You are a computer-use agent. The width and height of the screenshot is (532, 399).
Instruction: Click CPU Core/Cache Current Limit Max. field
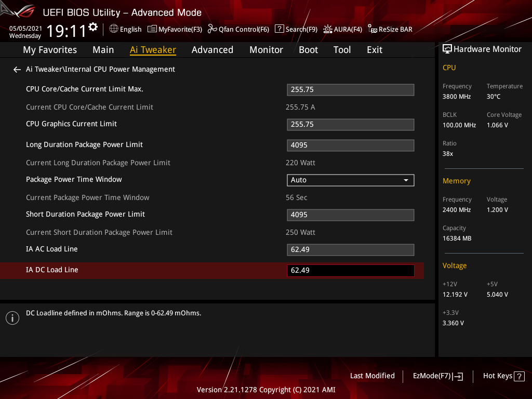click(351, 89)
